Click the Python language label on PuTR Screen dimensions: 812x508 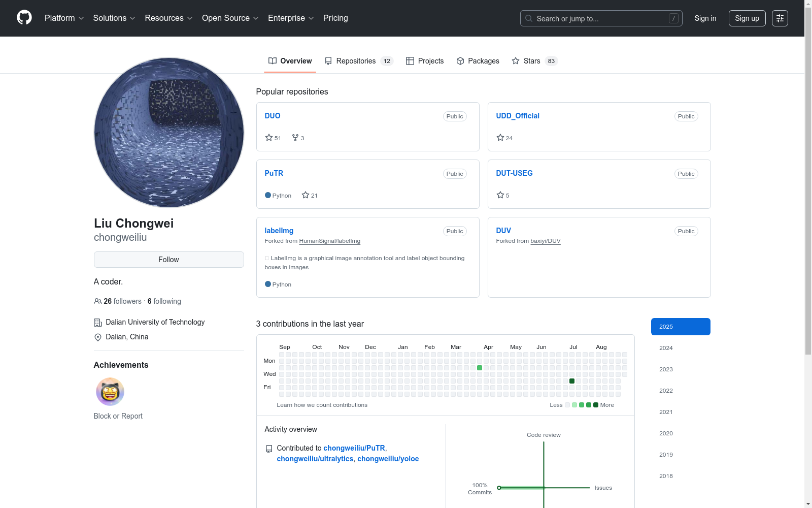click(282, 196)
